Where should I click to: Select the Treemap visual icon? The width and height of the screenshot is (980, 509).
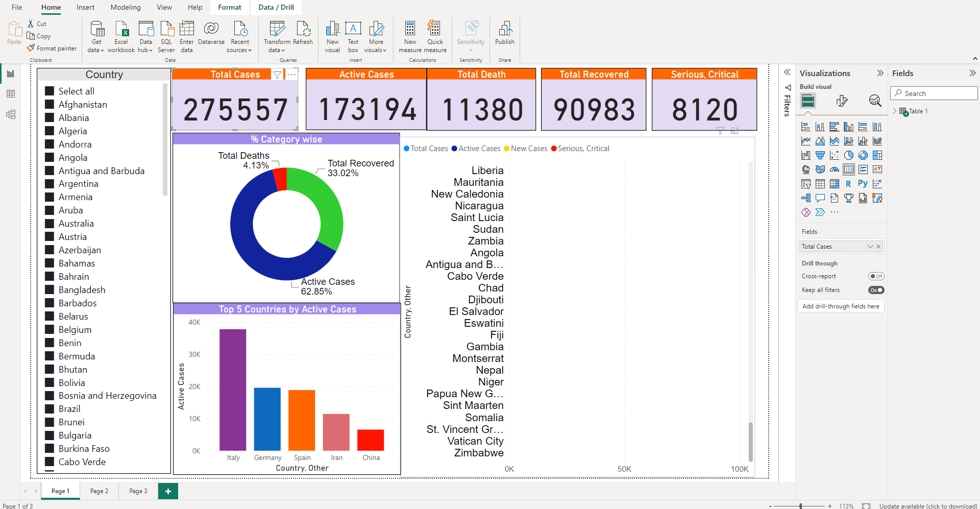tap(877, 155)
